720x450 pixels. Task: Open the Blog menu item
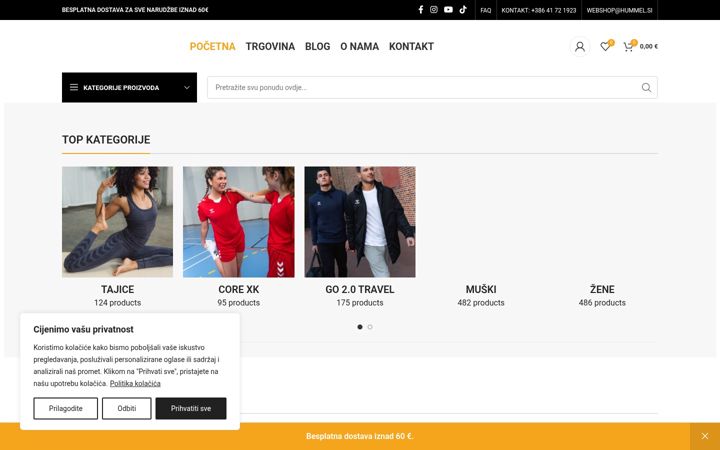coord(317,46)
